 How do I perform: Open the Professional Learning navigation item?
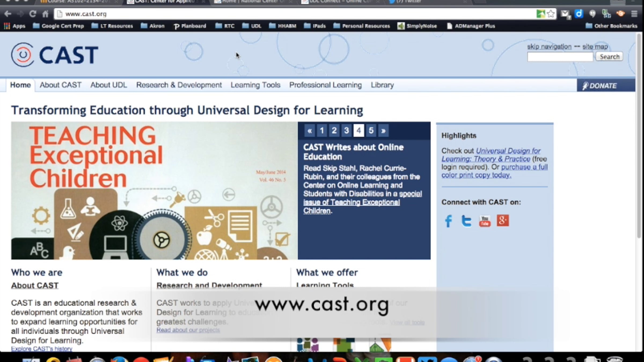(325, 85)
